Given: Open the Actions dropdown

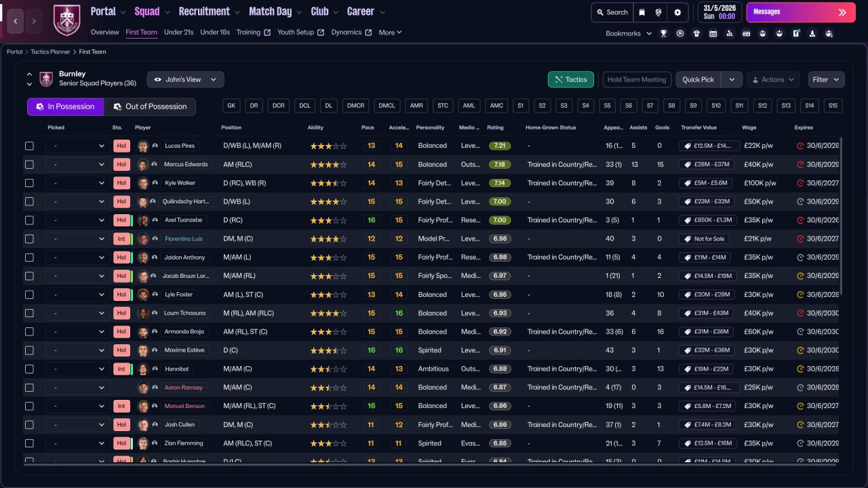Looking at the screenshot, I should tap(773, 79).
